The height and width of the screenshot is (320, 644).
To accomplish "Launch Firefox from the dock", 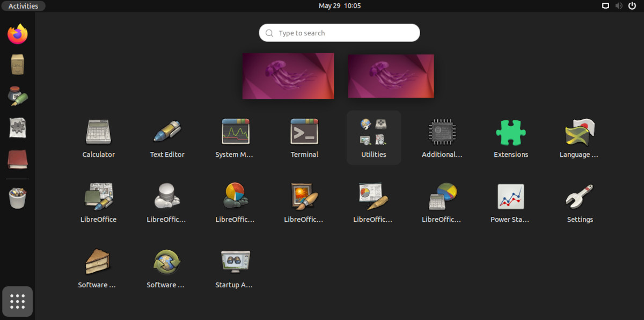I will pos(17,34).
